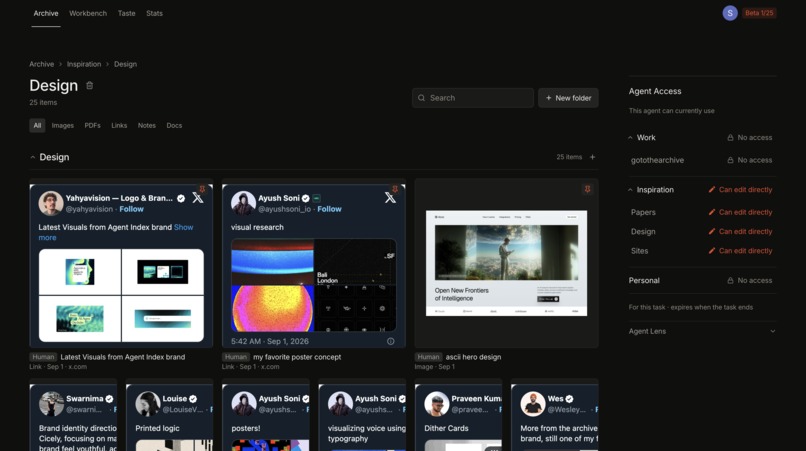Click the pencil icon on the Sites row
This screenshot has height=451, width=806.
pyautogui.click(x=712, y=250)
